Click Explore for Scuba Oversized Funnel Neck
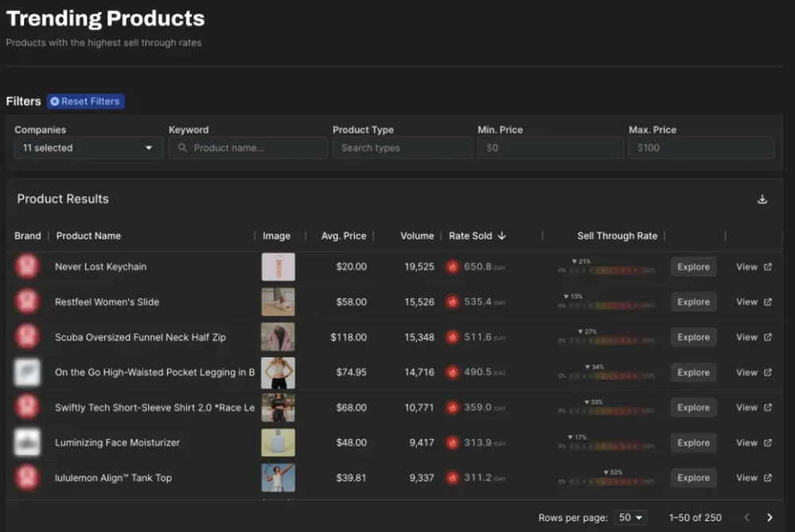 click(x=693, y=337)
